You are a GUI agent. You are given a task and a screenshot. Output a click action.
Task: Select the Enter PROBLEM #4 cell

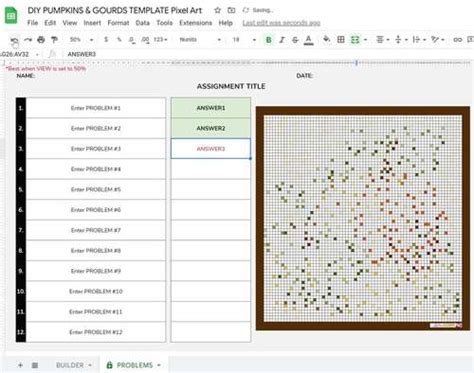coord(96,169)
